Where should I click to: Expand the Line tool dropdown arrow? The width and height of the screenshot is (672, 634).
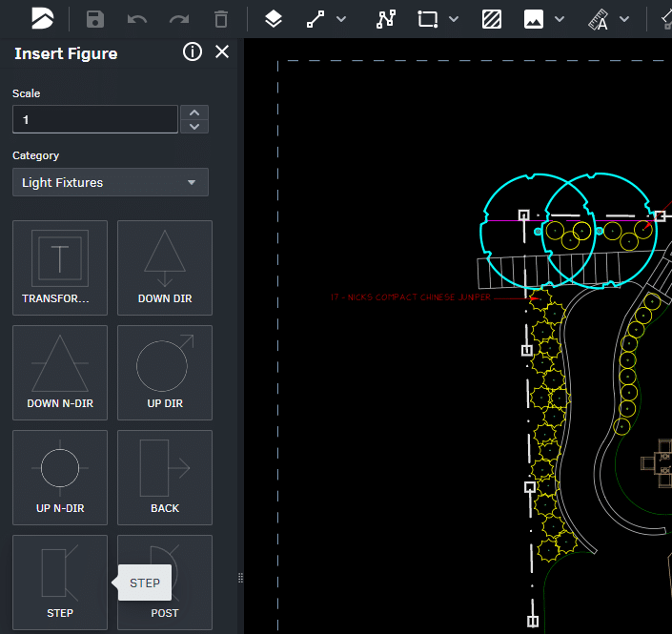(x=341, y=19)
